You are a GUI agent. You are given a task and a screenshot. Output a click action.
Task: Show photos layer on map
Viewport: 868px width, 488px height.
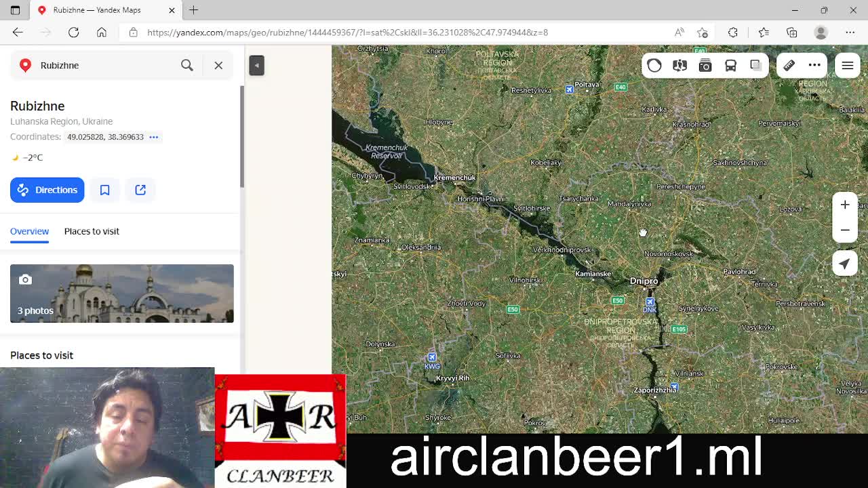[x=705, y=65]
